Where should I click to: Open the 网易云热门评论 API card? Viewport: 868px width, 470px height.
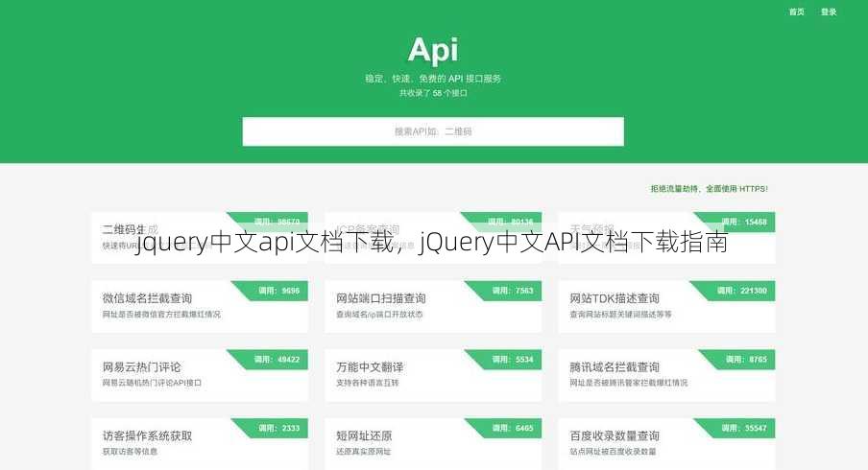200,375
